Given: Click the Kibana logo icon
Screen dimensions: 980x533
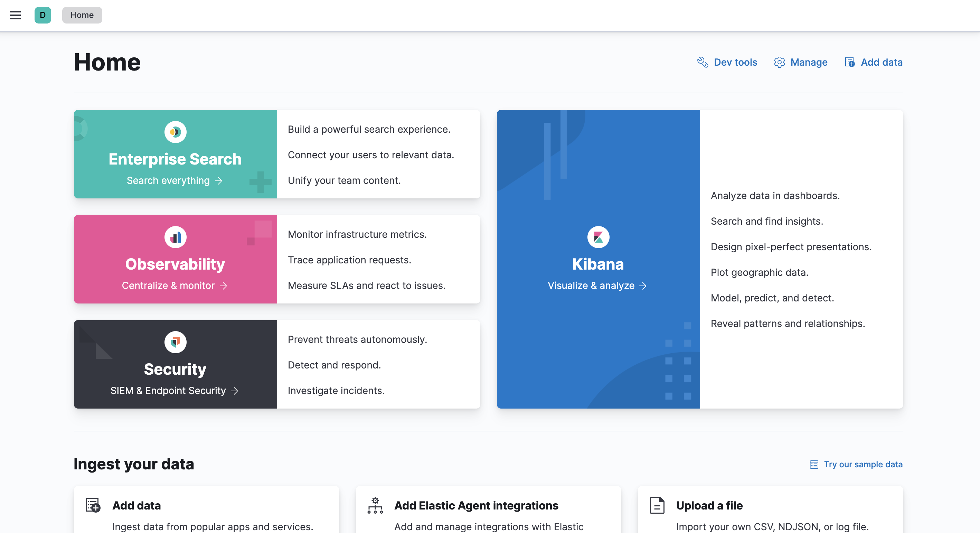Looking at the screenshot, I should pos(598,237).
